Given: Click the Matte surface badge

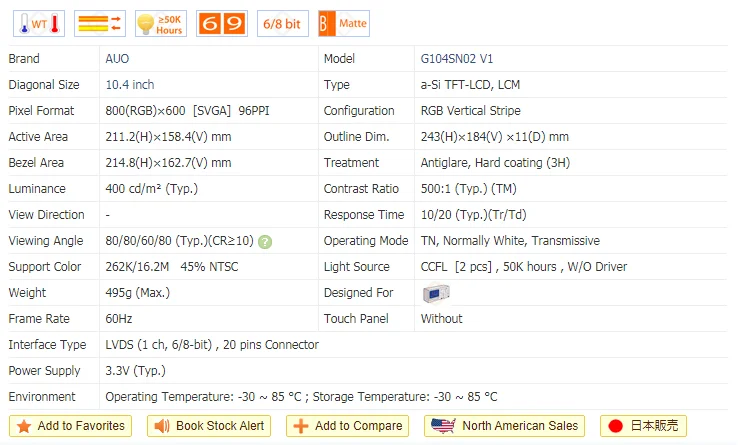Looking at the screenshot, I should pos(344,24).
